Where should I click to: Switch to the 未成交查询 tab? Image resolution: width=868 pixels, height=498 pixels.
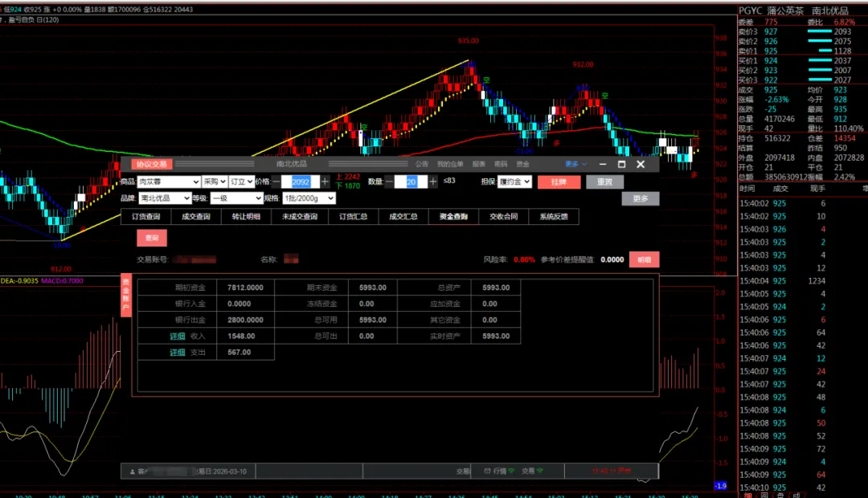pos(300,216)
